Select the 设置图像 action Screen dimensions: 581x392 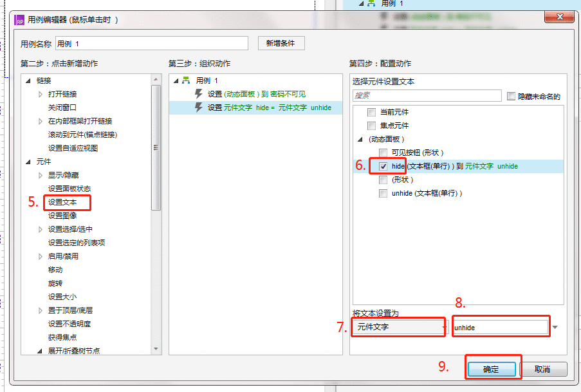tap(62, 216)
